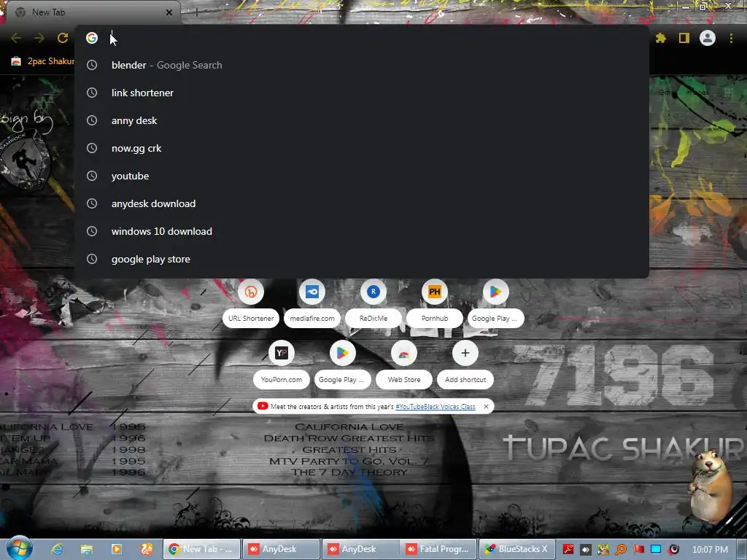Open the ReDir.Me shortcut
The image size is (747, 560).
(x=373, y=303)
